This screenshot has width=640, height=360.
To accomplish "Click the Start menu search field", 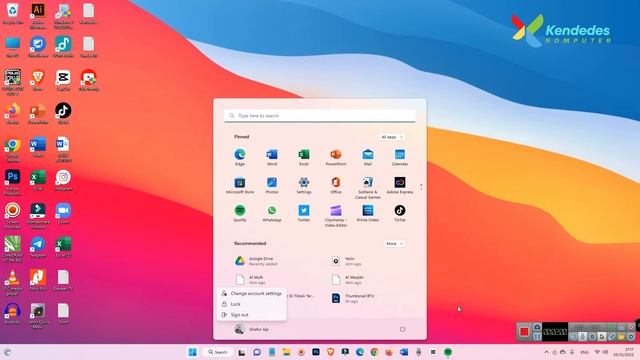I will 320,116.
